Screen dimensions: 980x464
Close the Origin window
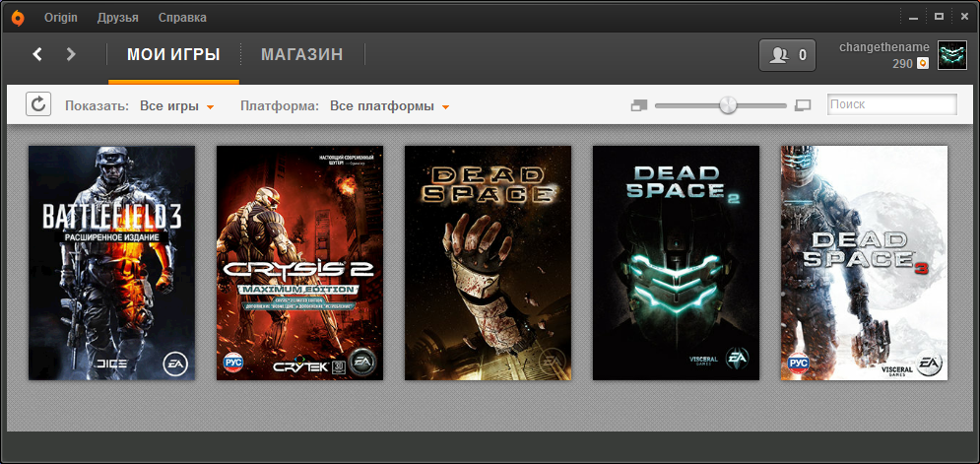(964, 17)
